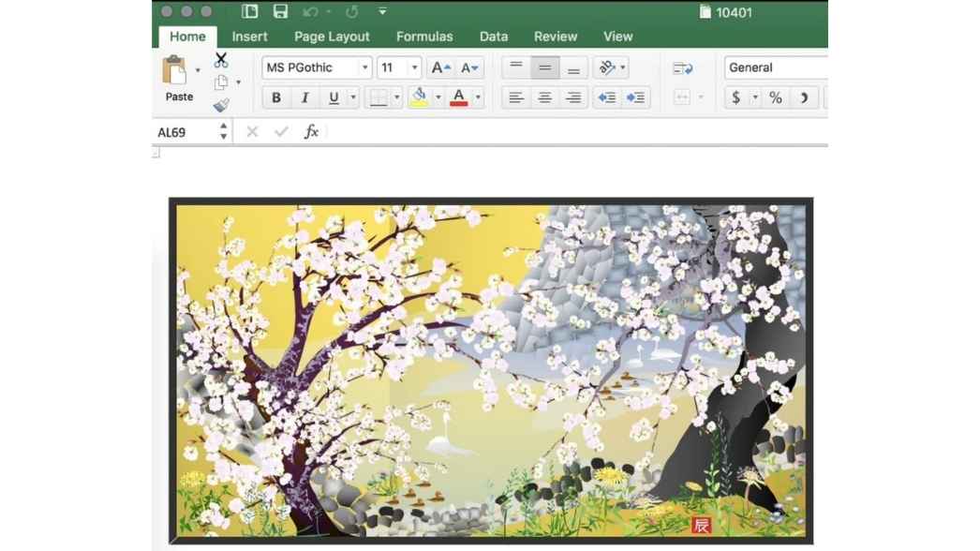Viewport: 980px width, 551px height.
Task: Click the Insert Function fx button
Action: (x=310, y=131)
